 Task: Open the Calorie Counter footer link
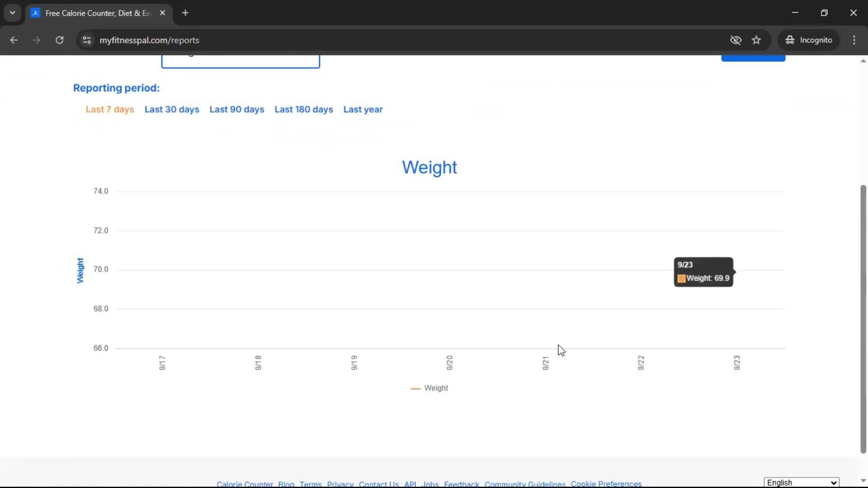tap(245, 484)
